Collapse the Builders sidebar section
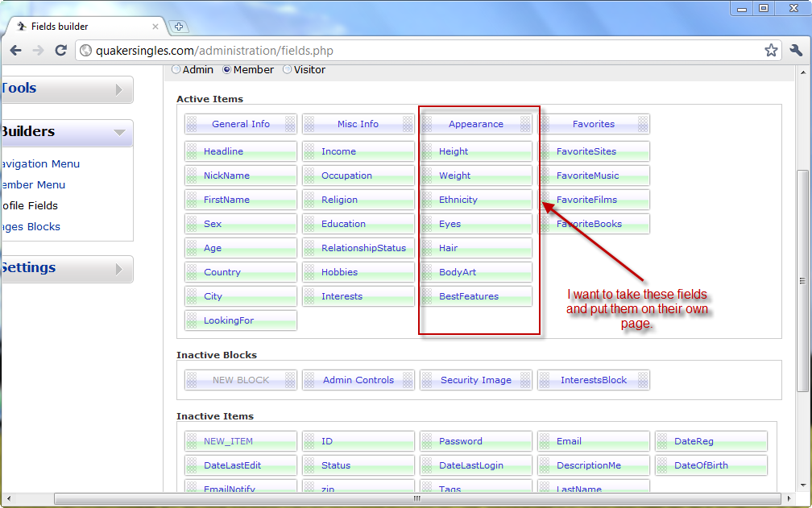Screen dimensions: 812x508 119,132
